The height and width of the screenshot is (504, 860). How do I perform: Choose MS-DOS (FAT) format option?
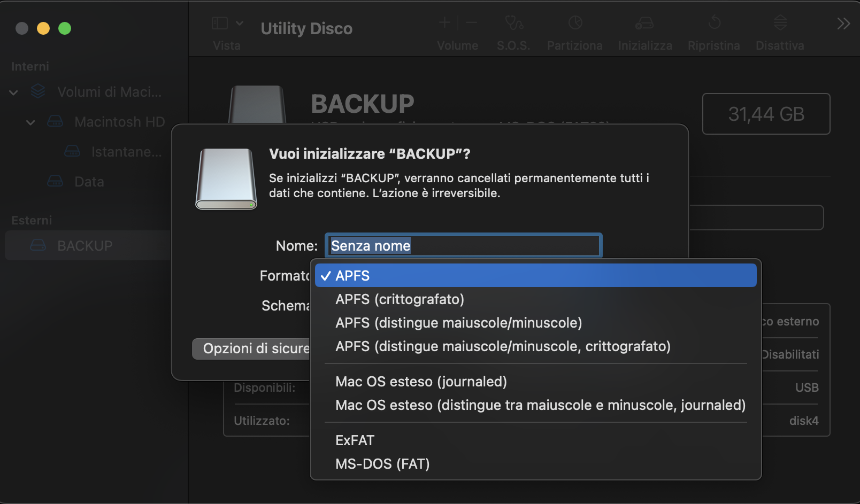click(x=382, y=464)
